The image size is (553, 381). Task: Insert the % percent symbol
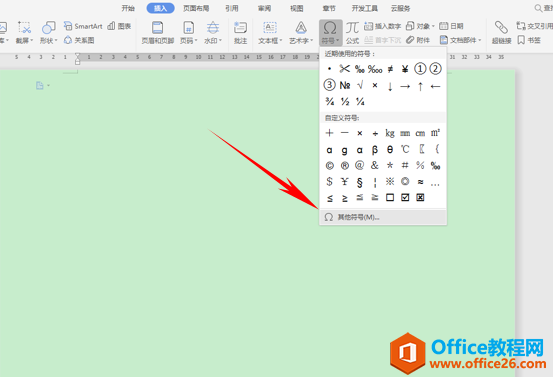coord(420,165)
